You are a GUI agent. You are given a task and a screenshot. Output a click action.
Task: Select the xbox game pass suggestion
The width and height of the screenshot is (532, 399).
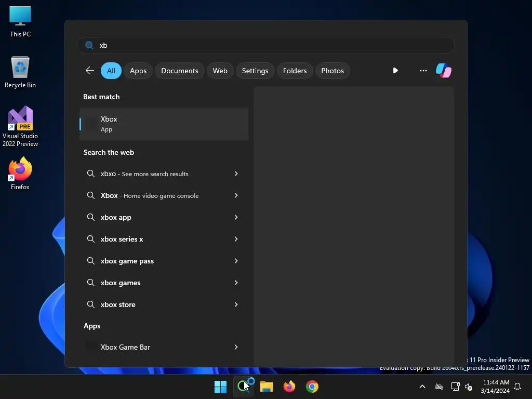[164, 261]
